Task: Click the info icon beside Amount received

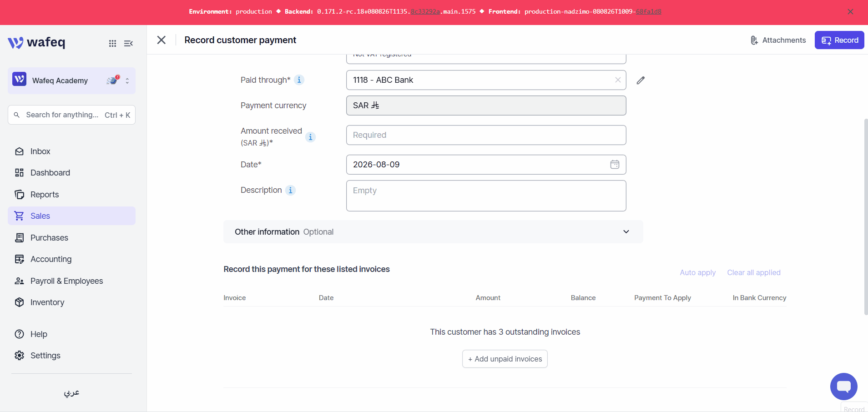Action: pos(310,137)
